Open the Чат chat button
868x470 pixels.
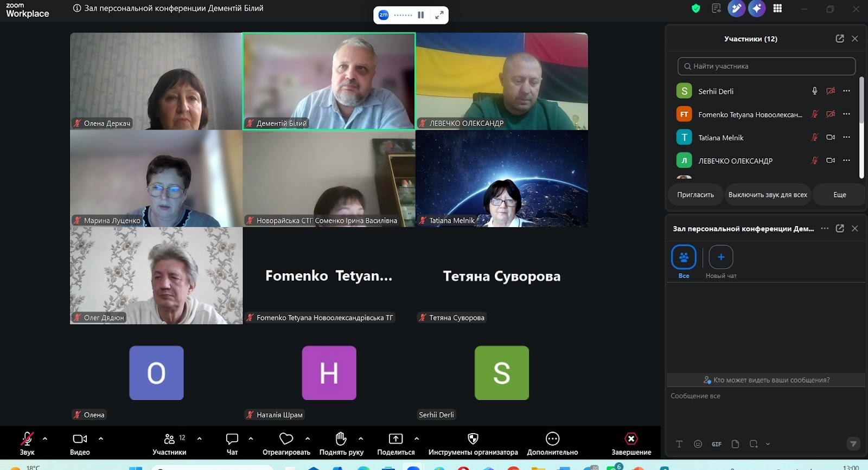click(232, 443)
